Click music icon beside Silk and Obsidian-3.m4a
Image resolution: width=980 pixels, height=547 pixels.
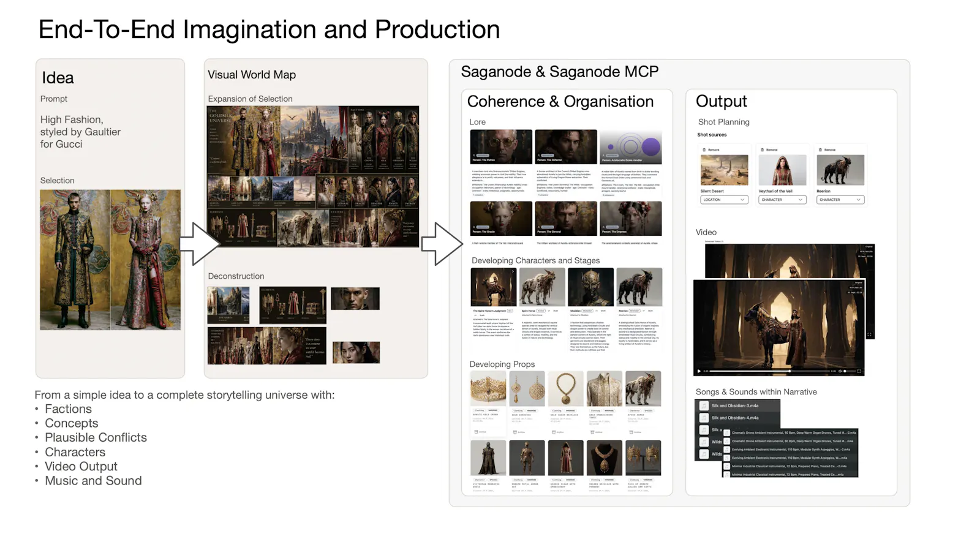click(704, 406)
